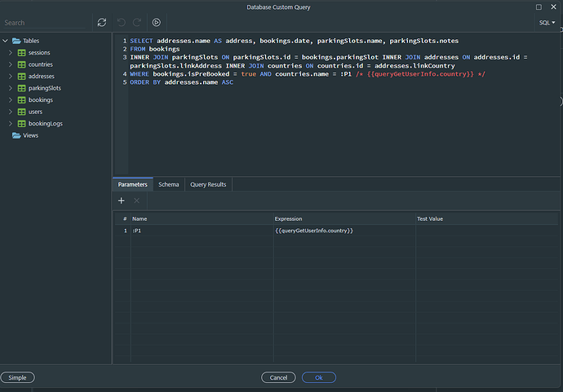Click the undo arrow icon
This screenshot has width=563, height=392.
point(122,23)
